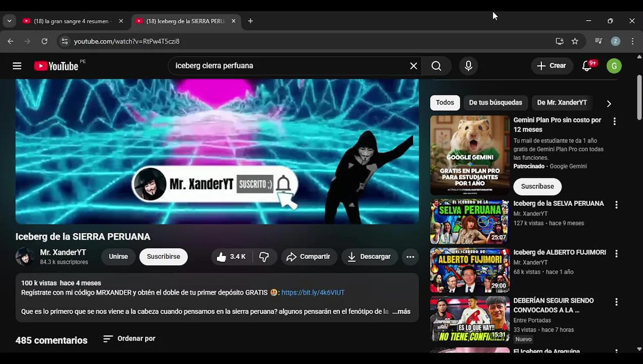The height and width of the screenshot is (364, 643).
Task: Start voice search with the microphone
Action: [x=468, y=66]
